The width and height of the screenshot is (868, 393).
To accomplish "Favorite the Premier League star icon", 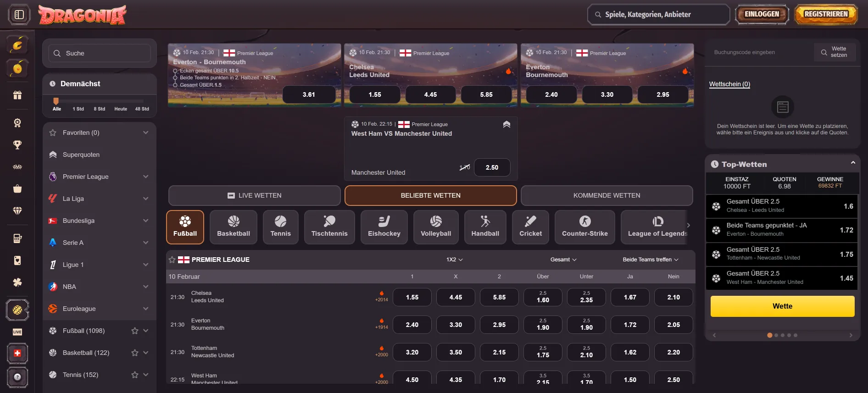I will [172, 260].
